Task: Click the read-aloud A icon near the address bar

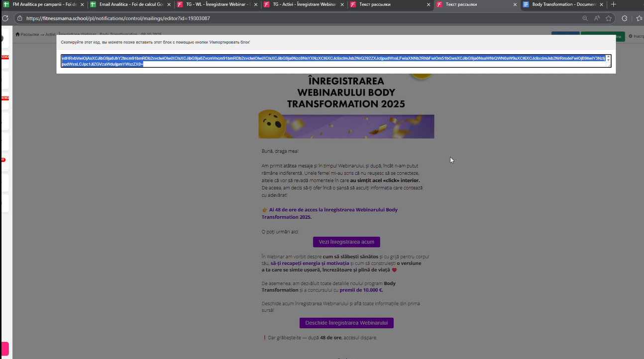Action: tap(596, 18)
